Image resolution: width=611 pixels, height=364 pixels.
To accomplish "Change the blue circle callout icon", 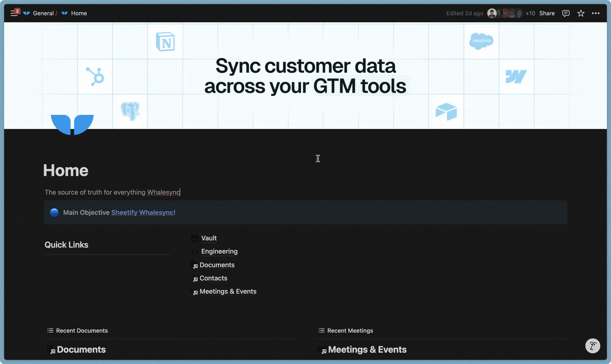I will click(54, 212).
